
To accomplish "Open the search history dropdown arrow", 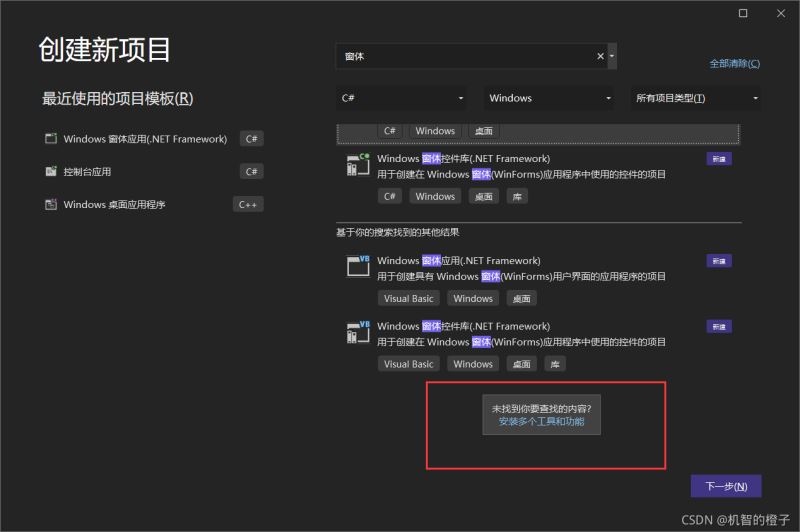I will [x=612, y=56].
